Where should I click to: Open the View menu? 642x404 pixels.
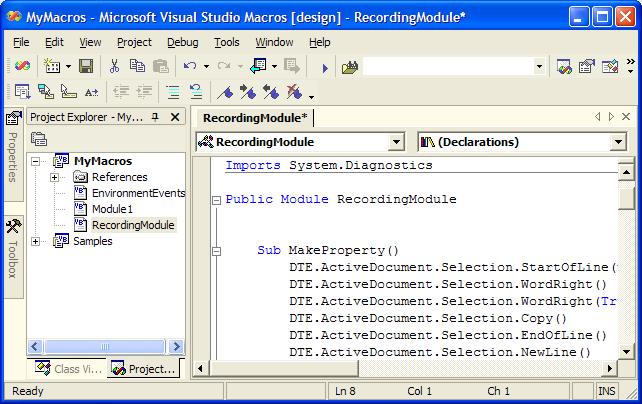click(90, 42)
